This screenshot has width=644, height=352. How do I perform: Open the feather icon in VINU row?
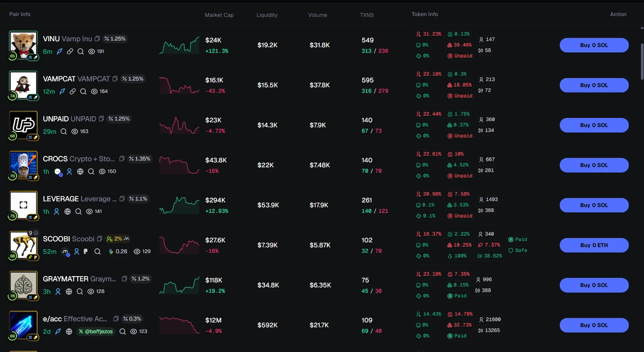point(59,51)
